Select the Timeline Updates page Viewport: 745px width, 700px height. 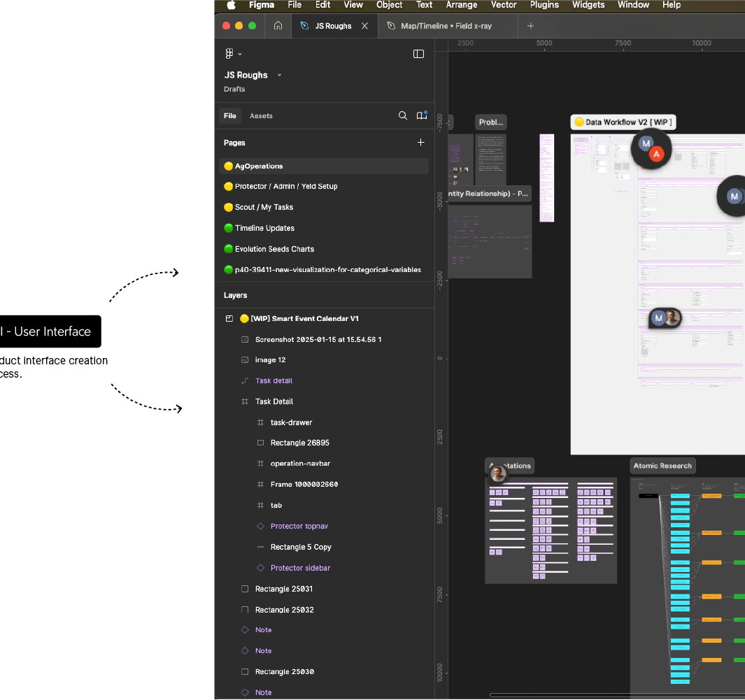[264, 228]
